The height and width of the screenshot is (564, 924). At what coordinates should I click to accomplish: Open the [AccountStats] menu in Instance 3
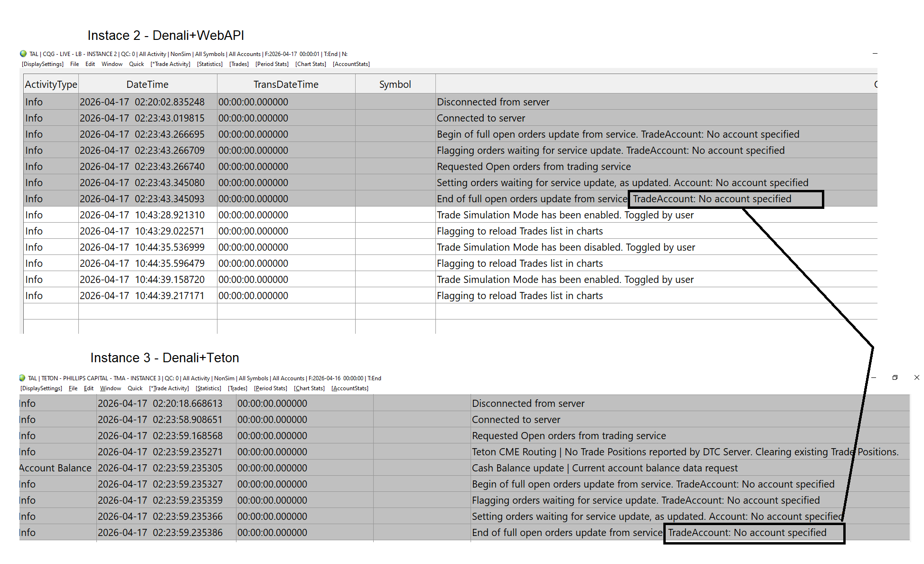coord(350,388)
